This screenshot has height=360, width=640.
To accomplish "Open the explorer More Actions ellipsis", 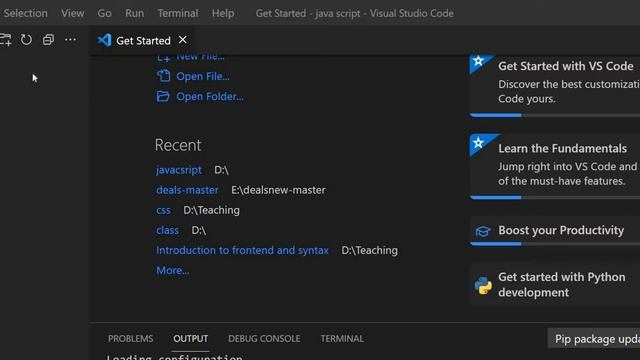I will pyautogui.click(x=70, y=40).
